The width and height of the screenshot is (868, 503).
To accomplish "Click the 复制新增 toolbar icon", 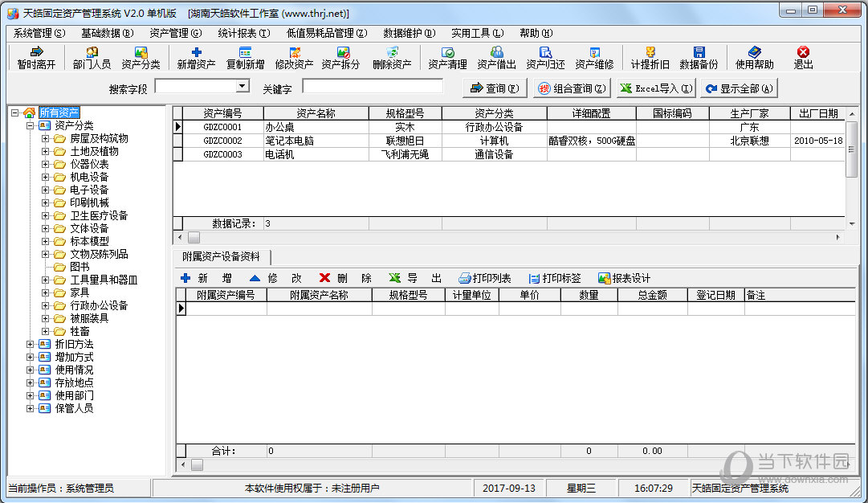I will click(245, 58).
